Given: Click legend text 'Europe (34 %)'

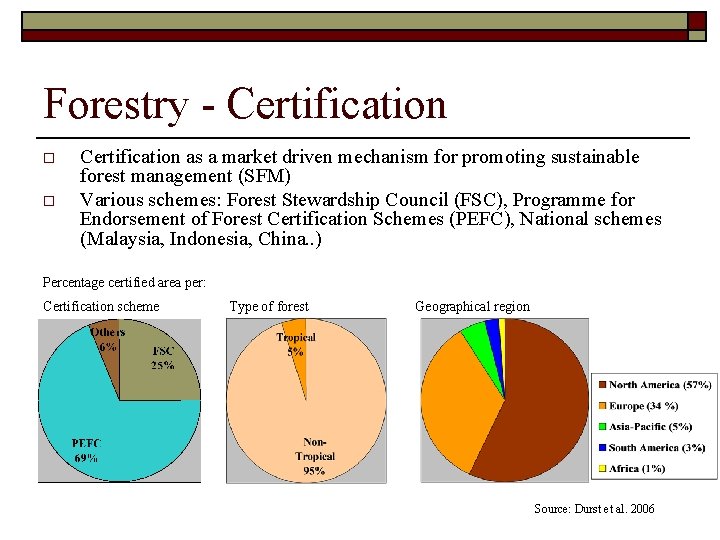Looking at the screenshot, I should (x=643, y=406).
